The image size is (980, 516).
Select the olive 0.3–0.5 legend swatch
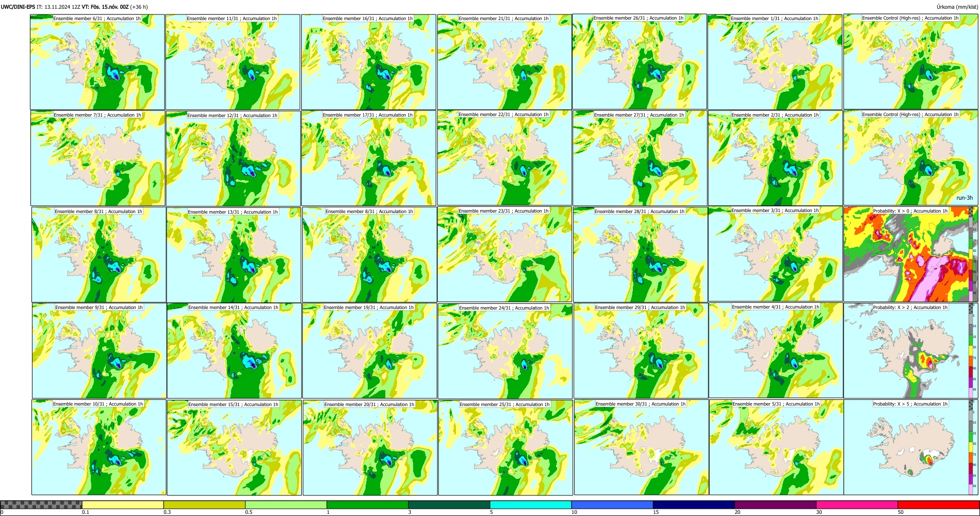204,505
